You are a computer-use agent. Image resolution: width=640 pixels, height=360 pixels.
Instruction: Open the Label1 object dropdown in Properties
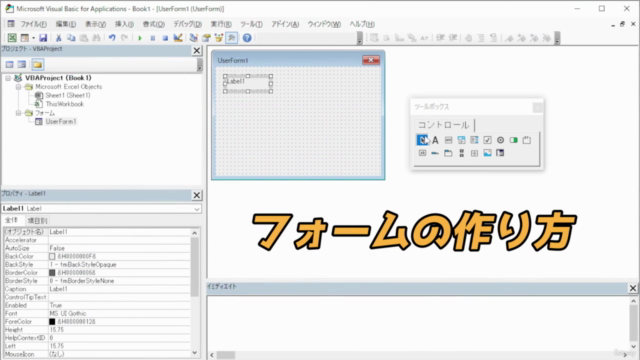197,209
